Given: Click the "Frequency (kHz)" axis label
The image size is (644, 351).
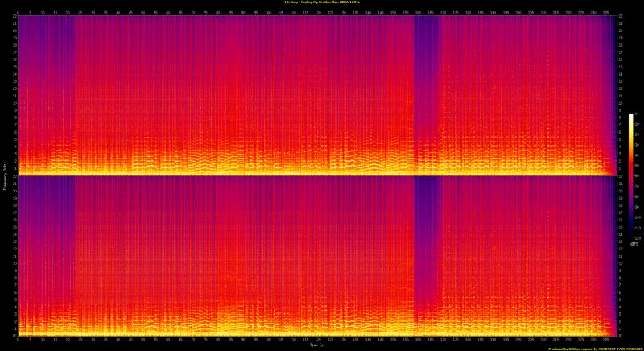Looking at the screenshot, I should click(4, 175).
